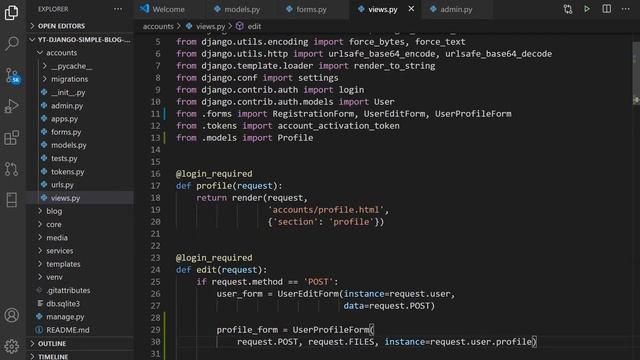640x360 pixels.
Task: Expand the services folder
Action: (80, 251)
